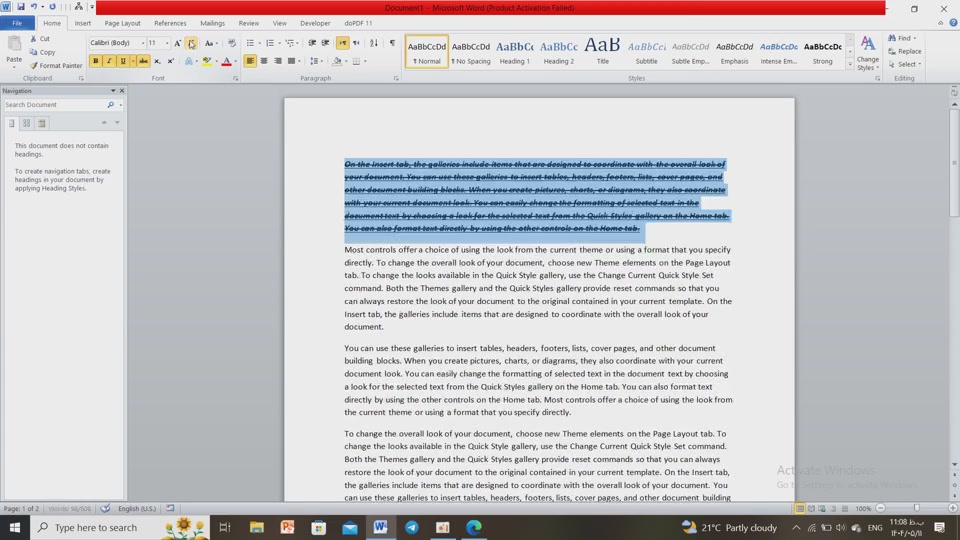Apply bullet list formatting
960x540 pixels.
[x=250, y=43]
